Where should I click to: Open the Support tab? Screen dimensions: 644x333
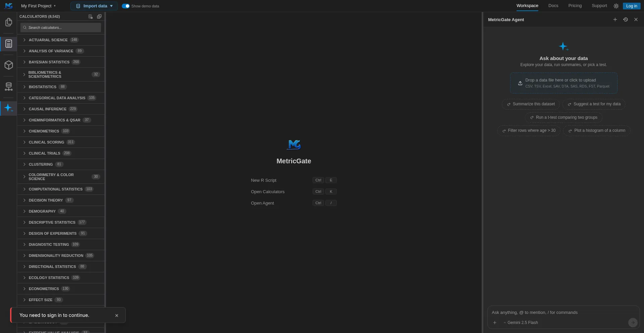[599, 6]
